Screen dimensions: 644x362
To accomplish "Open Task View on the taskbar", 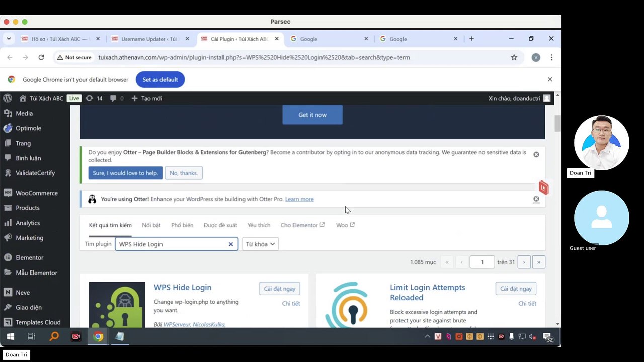I will tap(31, 337).
